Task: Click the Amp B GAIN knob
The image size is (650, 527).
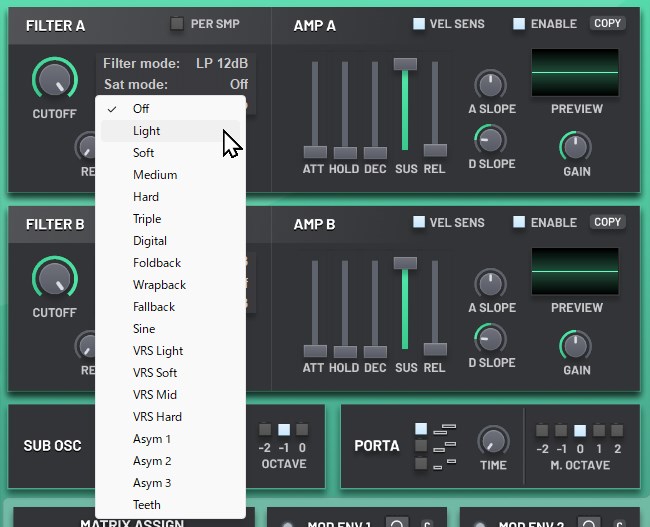Action: tap(575, 345)
